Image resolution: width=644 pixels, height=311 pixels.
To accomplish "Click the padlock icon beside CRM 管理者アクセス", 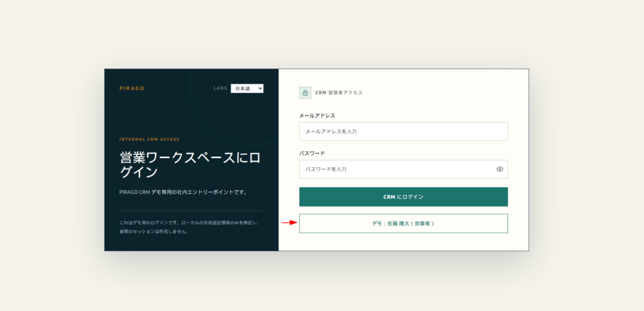I will coord(305,93).
